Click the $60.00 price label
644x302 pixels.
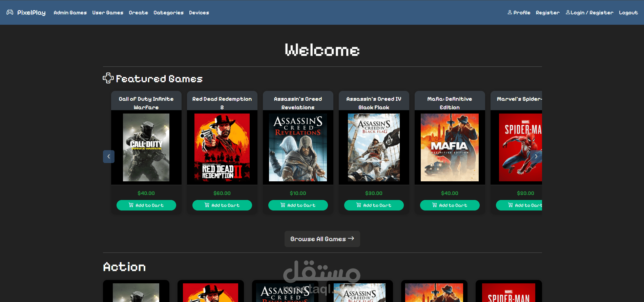pos(222,193)
